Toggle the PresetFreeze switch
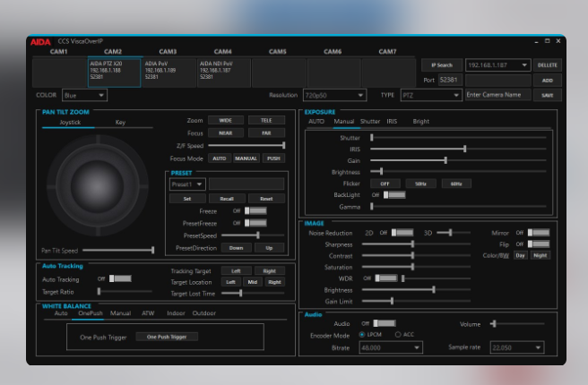Image resolution: width=588 pixels, height=385 pixels. 255,223
